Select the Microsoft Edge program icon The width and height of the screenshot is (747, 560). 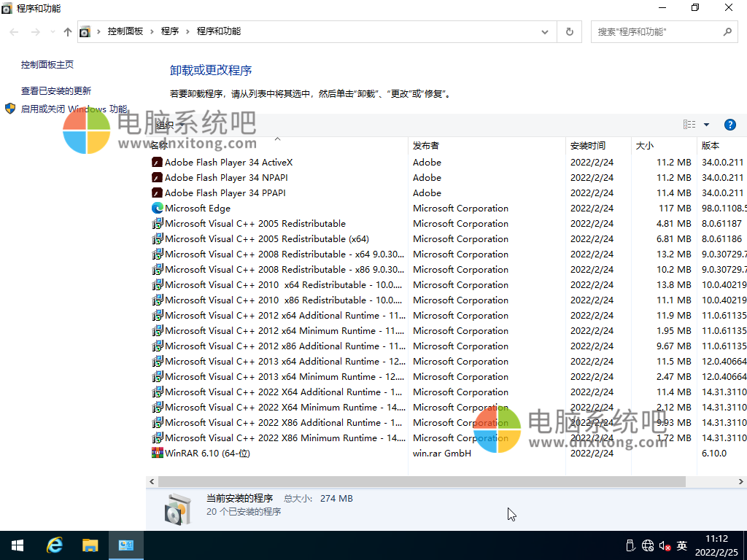click(157, 208)
